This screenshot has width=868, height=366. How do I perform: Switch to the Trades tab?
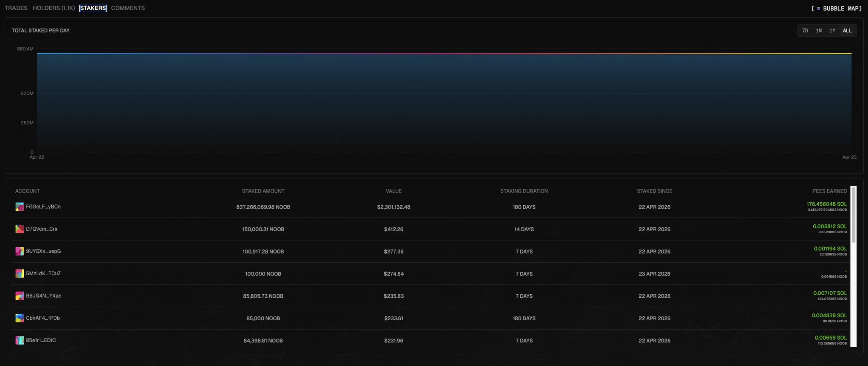click(16, 8)
